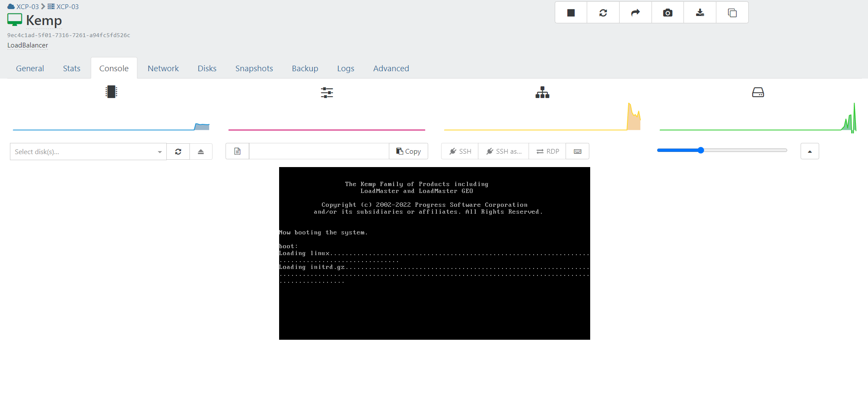Export the VM using the download icon

[x=700, y=13]
